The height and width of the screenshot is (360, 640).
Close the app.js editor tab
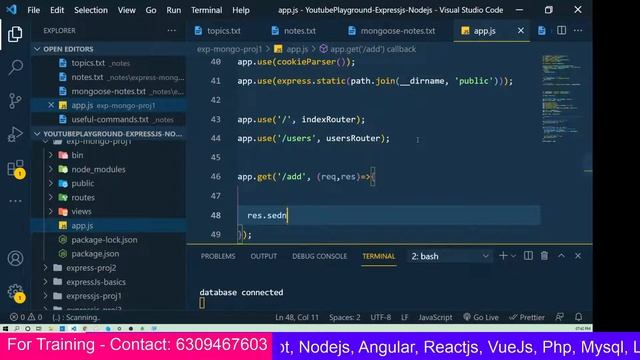(521, 31)
